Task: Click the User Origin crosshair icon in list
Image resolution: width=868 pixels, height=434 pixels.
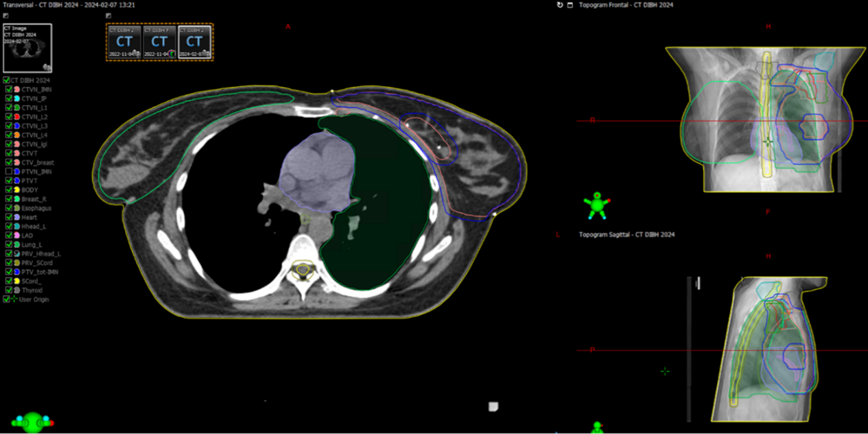Action: (14, 299)
